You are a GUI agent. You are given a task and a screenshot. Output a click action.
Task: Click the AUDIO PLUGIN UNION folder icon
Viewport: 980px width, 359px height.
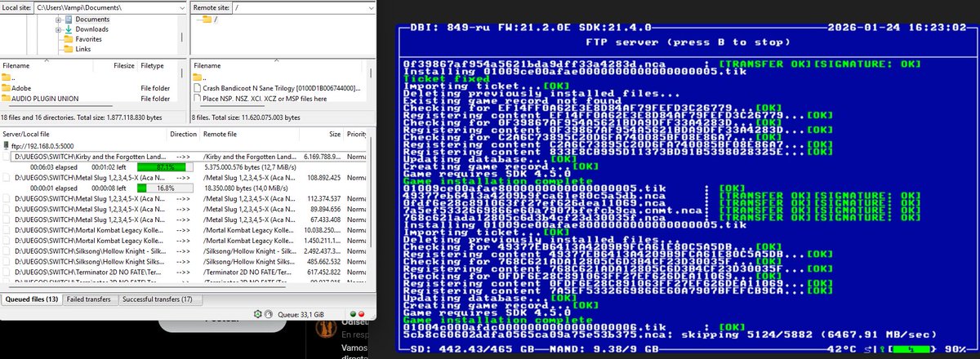[7, 98]
